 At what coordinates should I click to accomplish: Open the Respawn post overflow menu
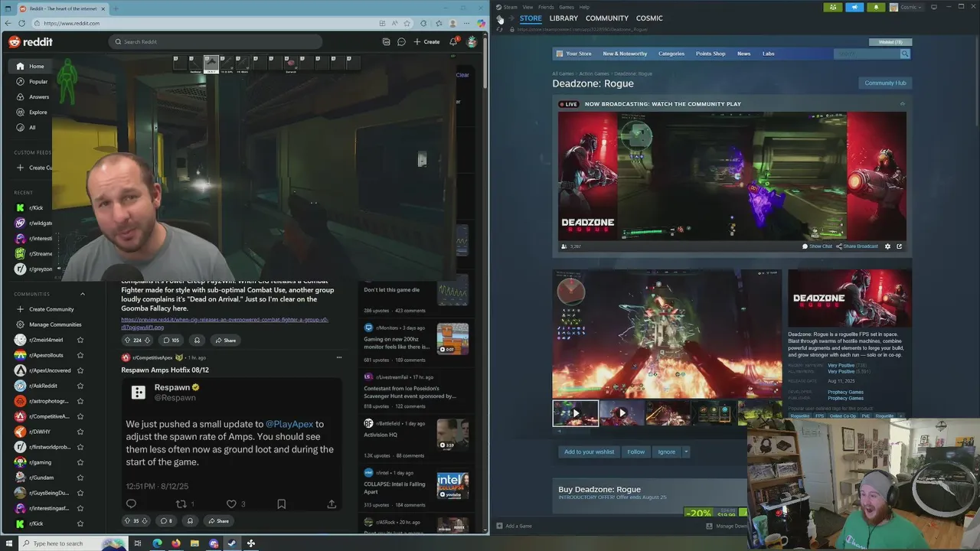point(338,357)
